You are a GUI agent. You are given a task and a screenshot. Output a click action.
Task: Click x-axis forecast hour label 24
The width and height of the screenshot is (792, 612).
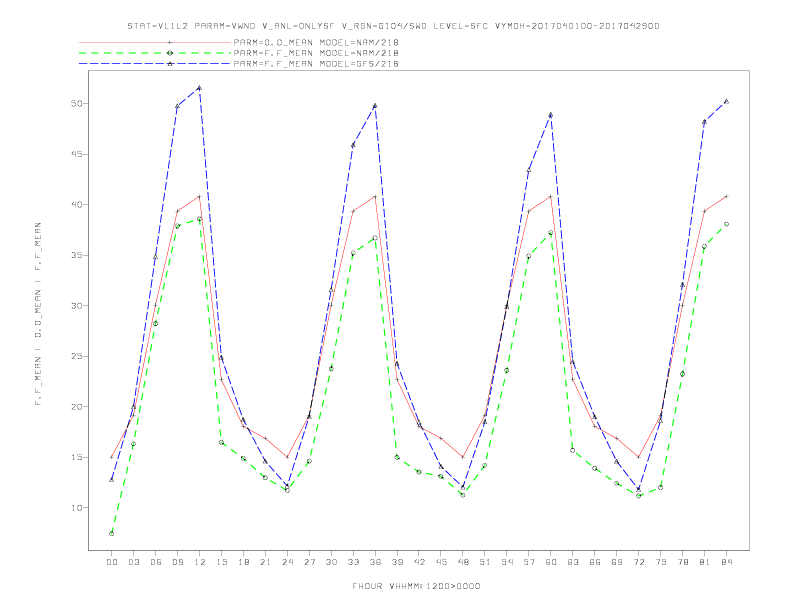tap(287, 562)
